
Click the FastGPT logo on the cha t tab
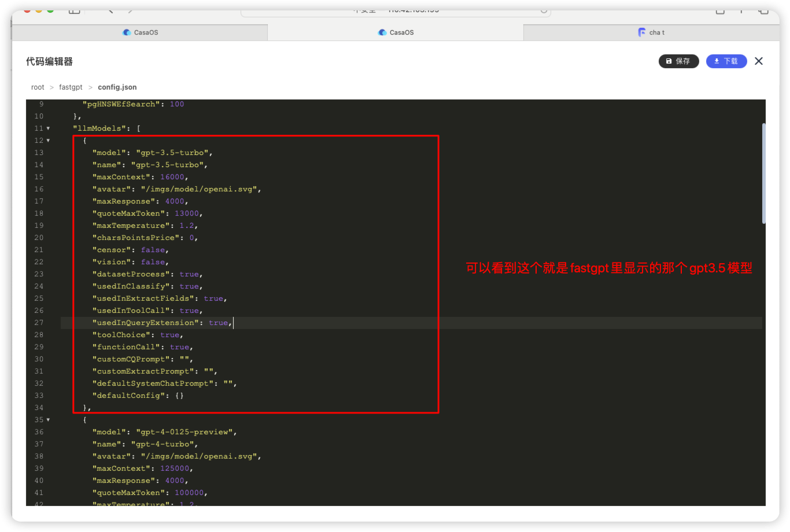click(x=643, y=32)
